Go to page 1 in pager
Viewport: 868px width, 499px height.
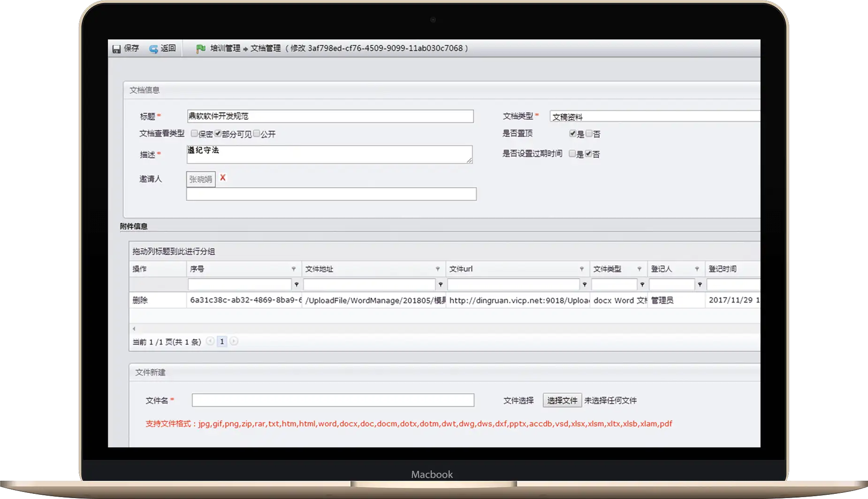click(222, 342)
